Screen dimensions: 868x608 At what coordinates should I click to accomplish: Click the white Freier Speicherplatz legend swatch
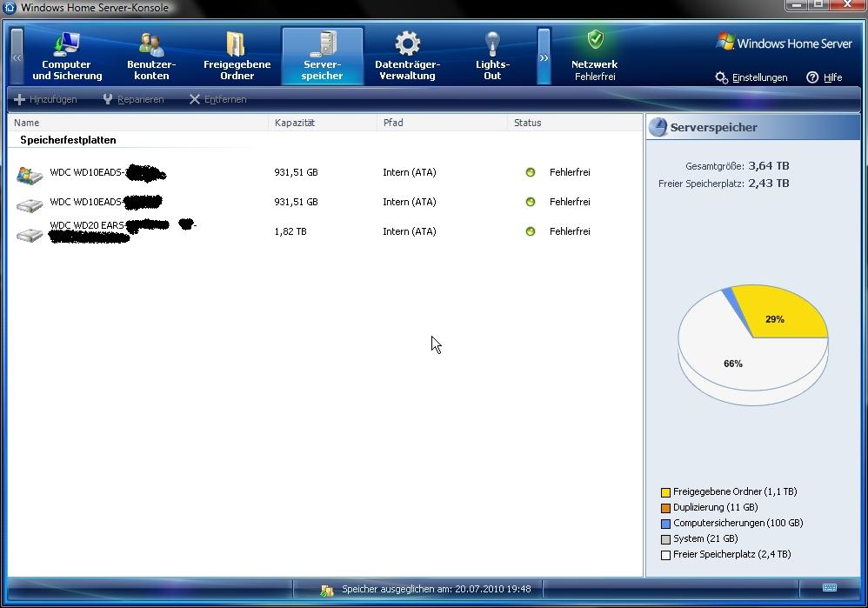pyautogui.click(x=665, y=555)
